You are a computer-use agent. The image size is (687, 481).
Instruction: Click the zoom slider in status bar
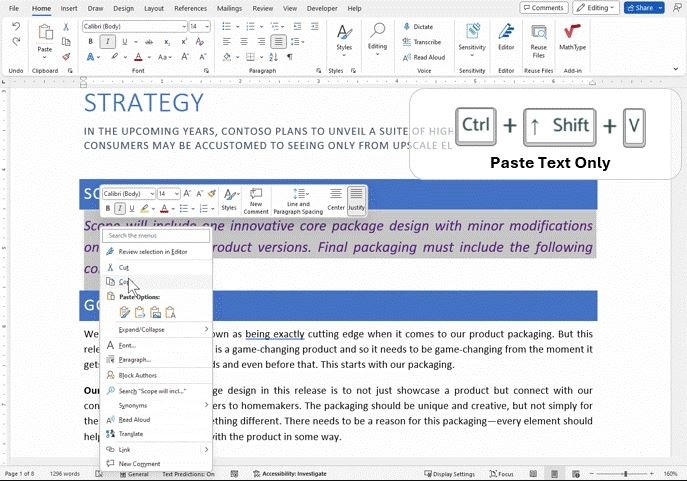pos(626,474)
